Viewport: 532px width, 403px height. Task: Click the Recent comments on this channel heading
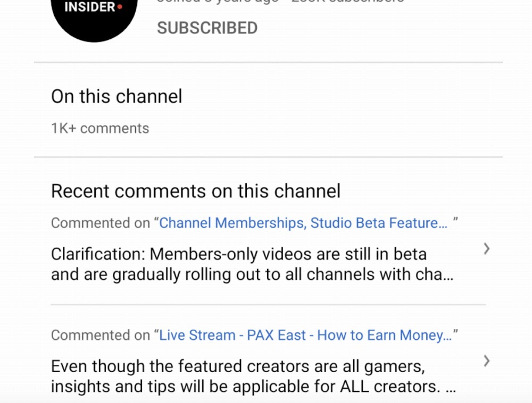196,191
